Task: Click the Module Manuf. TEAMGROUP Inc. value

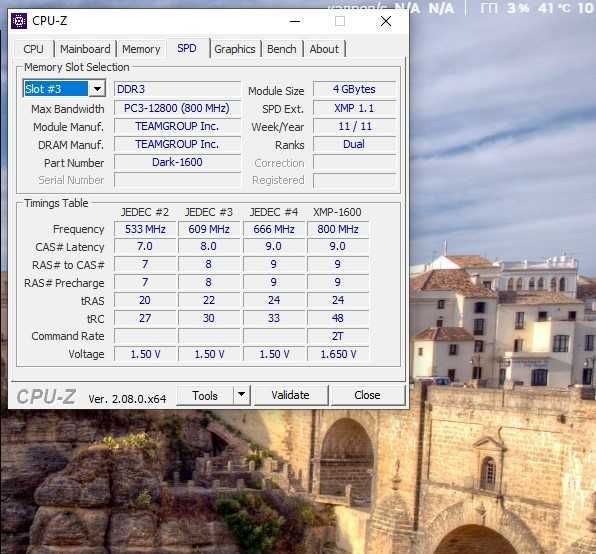Action: click(x=177, y=126)
